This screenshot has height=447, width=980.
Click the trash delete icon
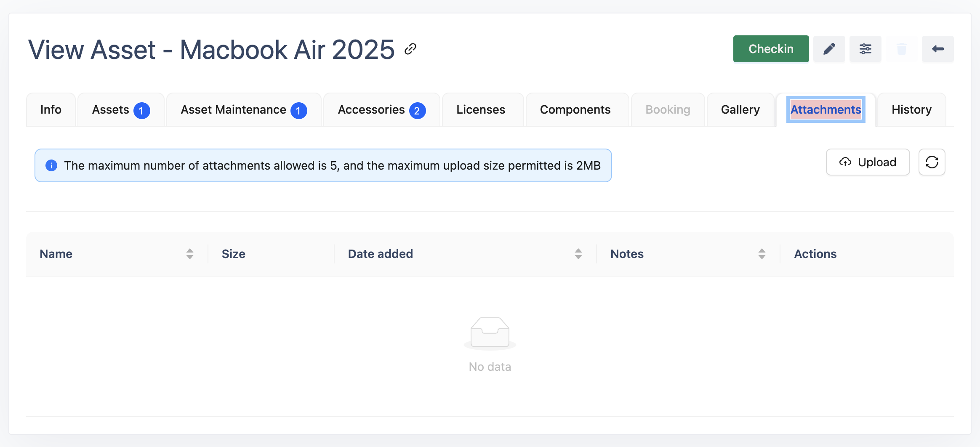901,49
